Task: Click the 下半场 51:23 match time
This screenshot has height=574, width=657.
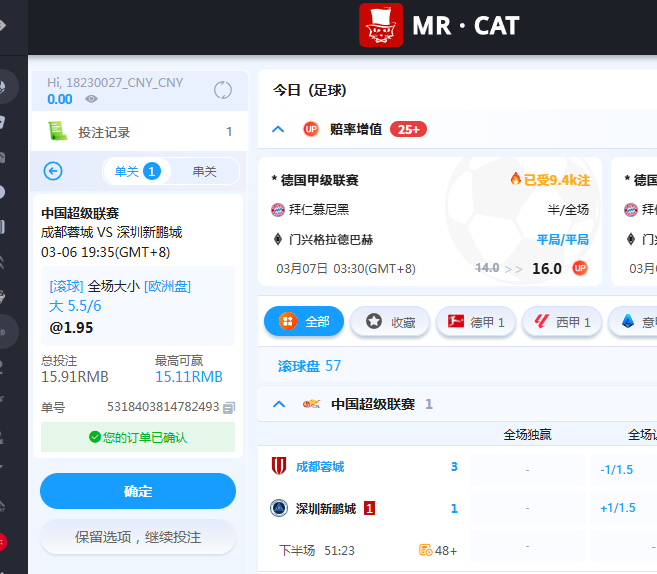Action: click(317, 550)
